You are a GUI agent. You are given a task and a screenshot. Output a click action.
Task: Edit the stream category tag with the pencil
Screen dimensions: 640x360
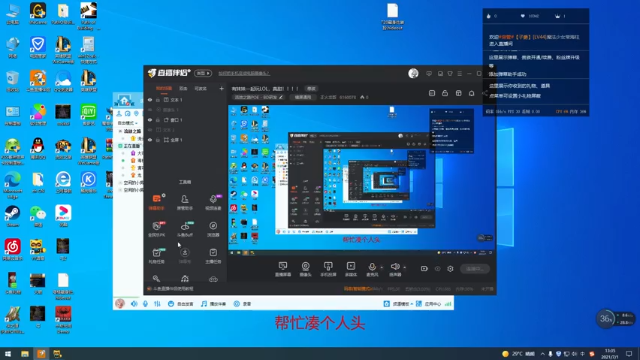[280, 97]
